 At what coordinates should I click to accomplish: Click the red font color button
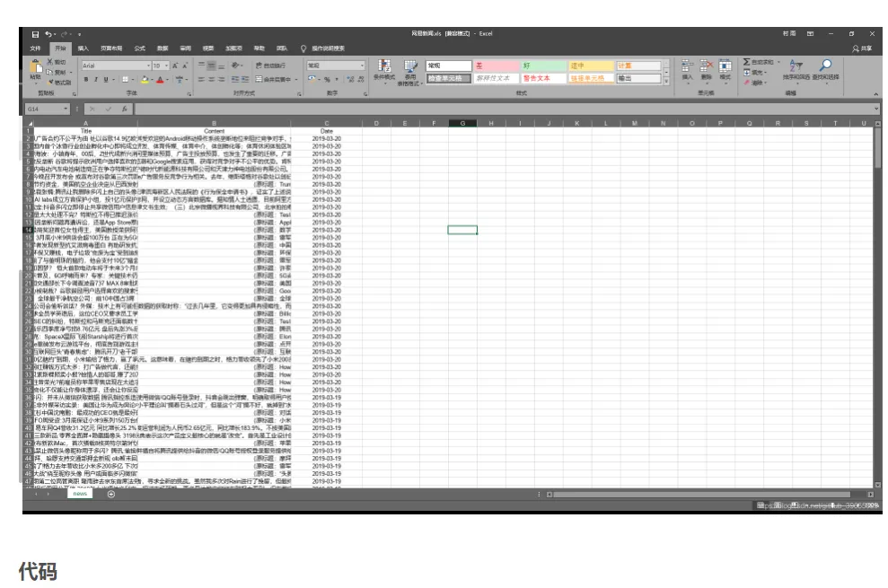(x=160, y=80)
